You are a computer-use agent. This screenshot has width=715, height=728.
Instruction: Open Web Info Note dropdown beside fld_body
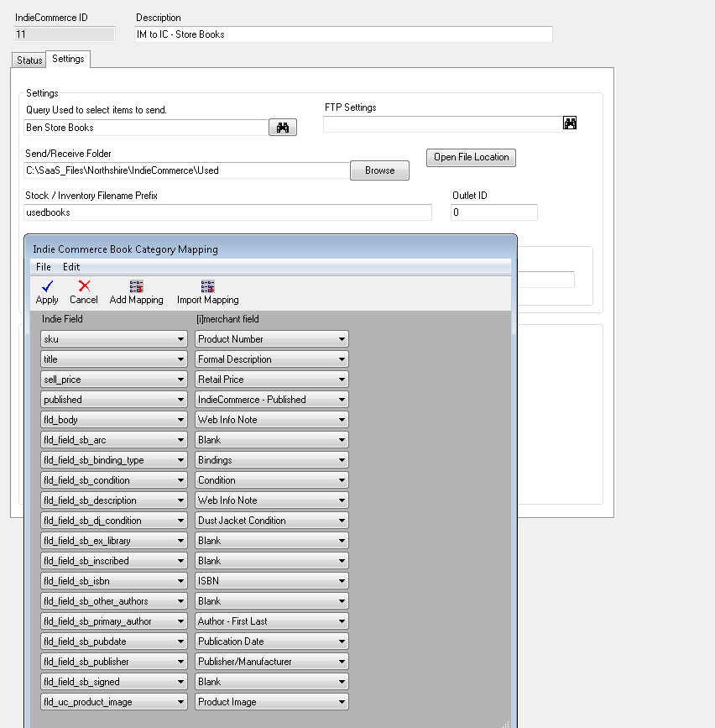point(271,420)
